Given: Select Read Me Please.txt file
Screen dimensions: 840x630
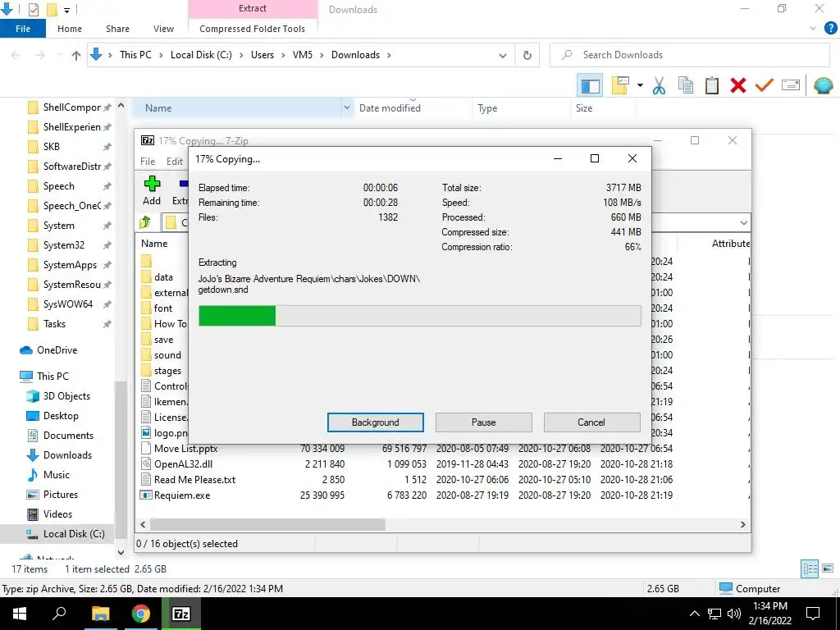Looking at the screenshot, I should tap(194, 479).
